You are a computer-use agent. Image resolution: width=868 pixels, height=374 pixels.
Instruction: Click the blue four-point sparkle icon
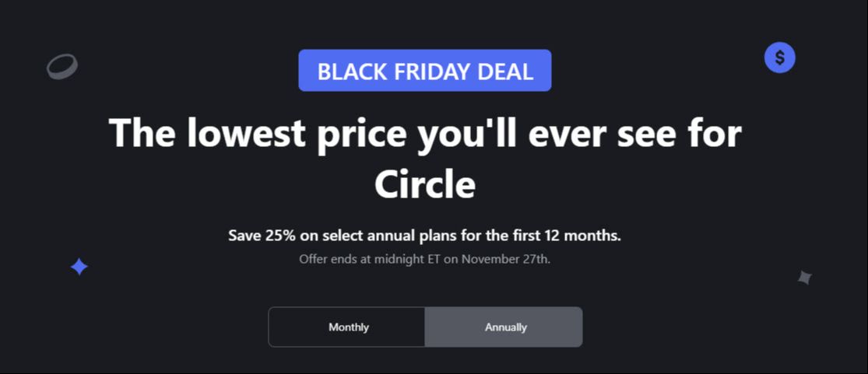(79, 267)
